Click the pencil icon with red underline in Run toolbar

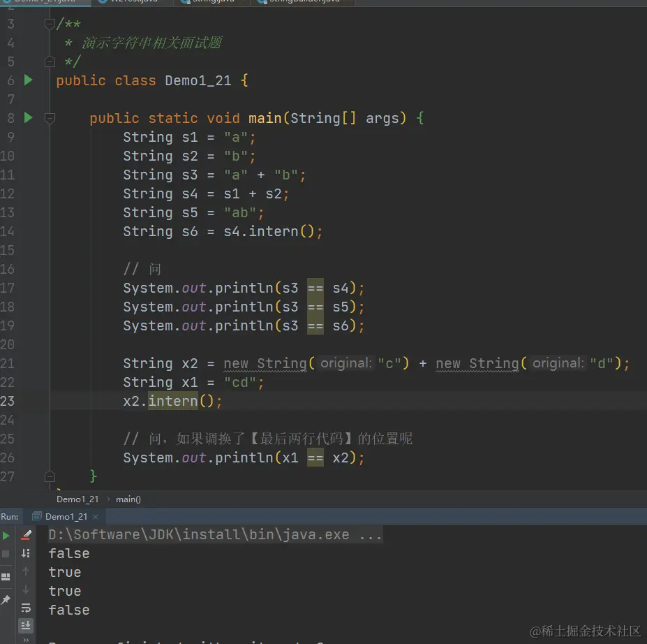[26, 536]
